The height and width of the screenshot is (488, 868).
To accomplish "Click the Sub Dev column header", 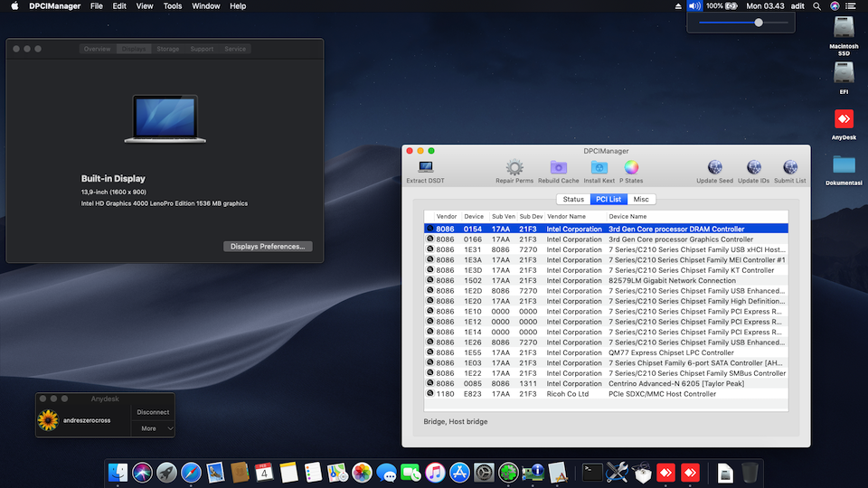I will click(x=531, y=216).
